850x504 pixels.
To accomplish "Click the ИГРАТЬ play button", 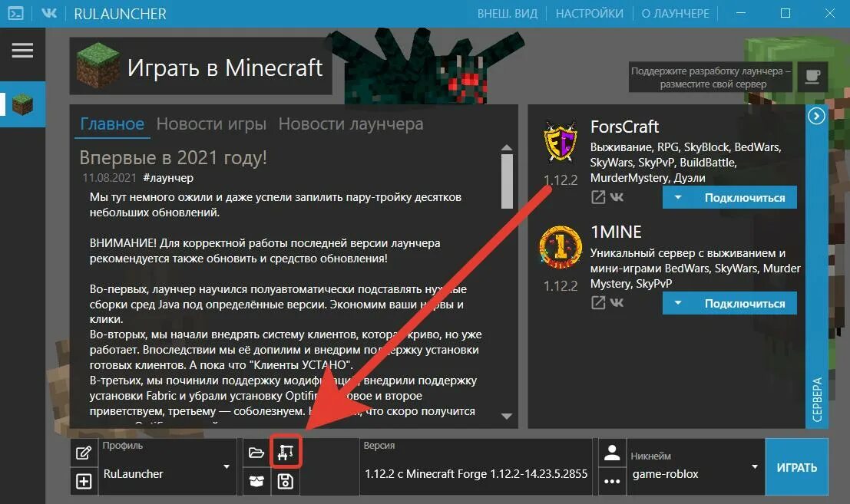I will (797, 467).
